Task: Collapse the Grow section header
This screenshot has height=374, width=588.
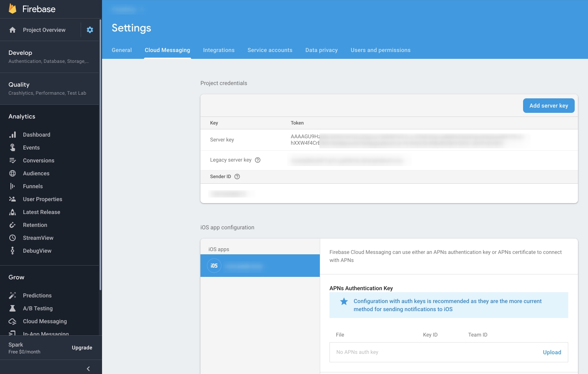Action: click(17, 277)
